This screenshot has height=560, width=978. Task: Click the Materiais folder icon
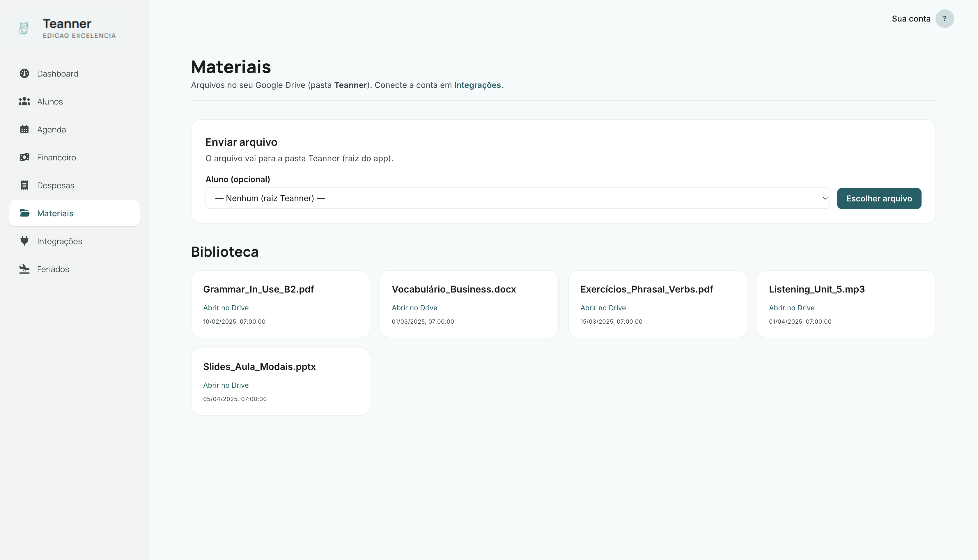click(24, 213)
